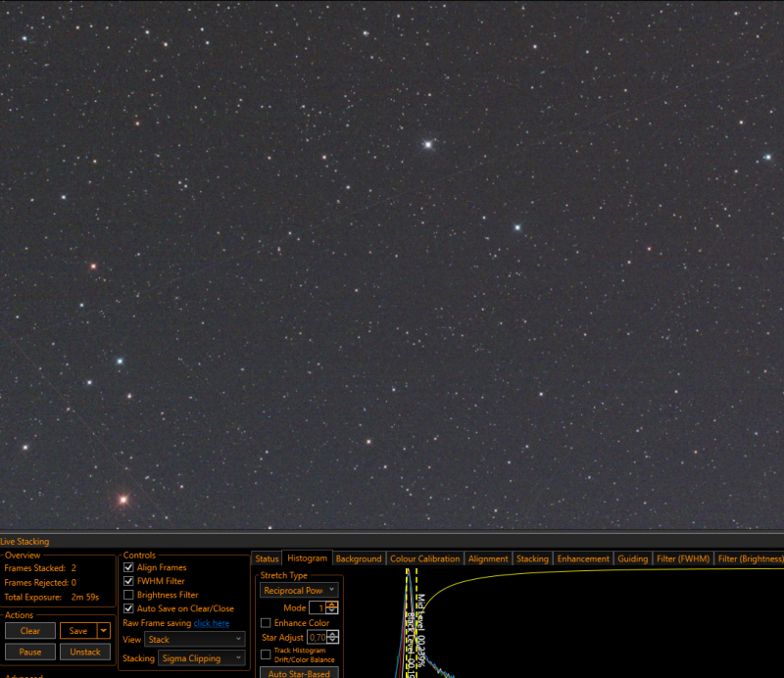Click the Auto Star-Based button
Viewport: 784px width, 678px height.
(x=299, y=673)
